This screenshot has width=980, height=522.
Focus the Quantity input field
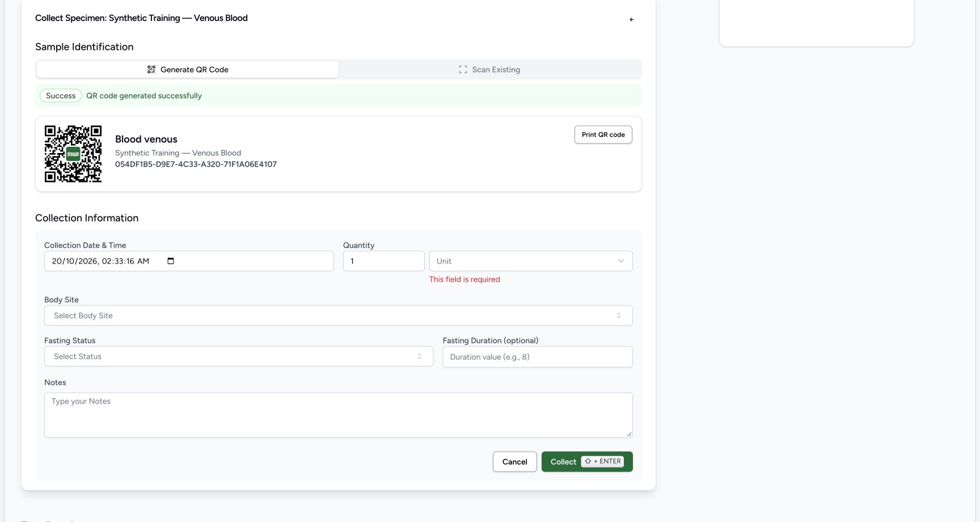coord(383,261)
